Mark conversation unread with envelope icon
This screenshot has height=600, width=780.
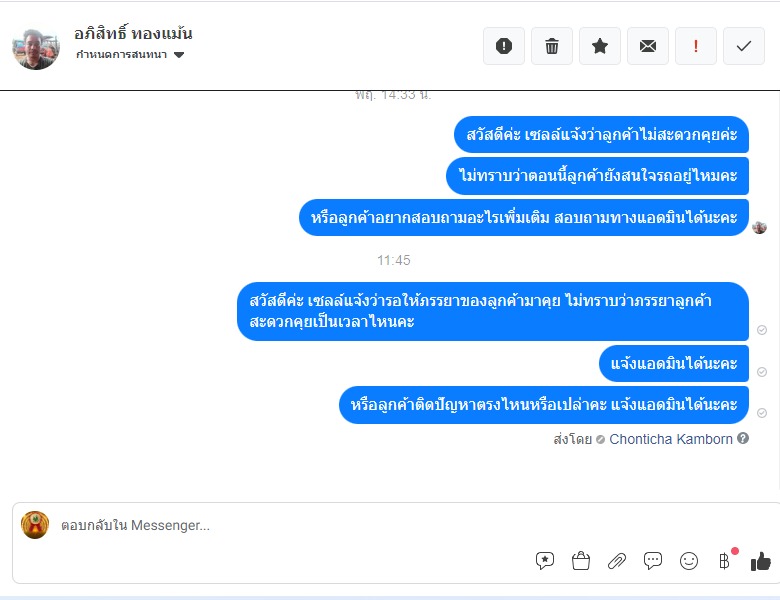(648, 46)
